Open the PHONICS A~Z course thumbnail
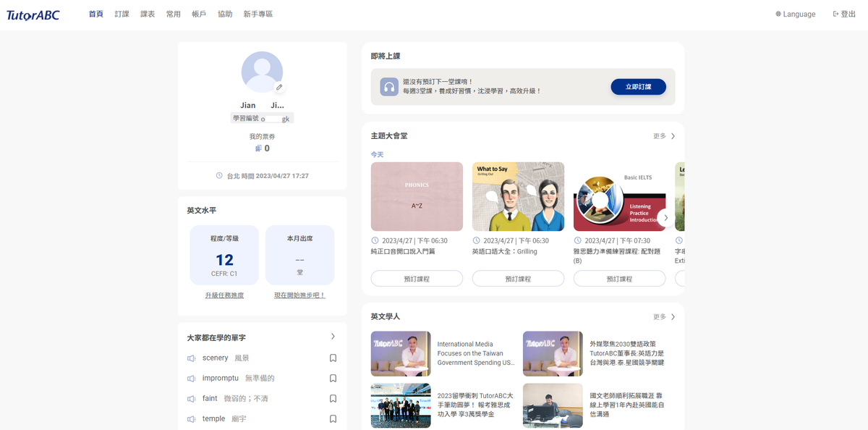Screen dimensions: 868x430 click(417, 196)
